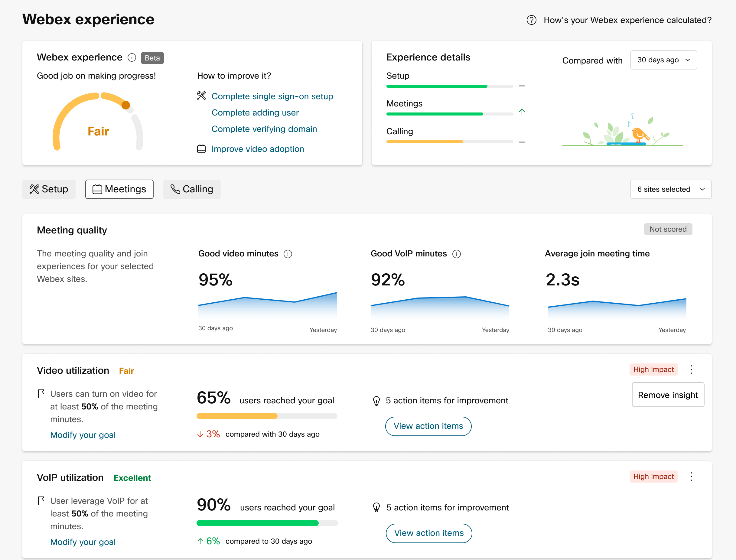The width and height of the screenshot is (736, 560).
Task: Click the flag icon in VoIP utilization
Action: pos(41,501)
